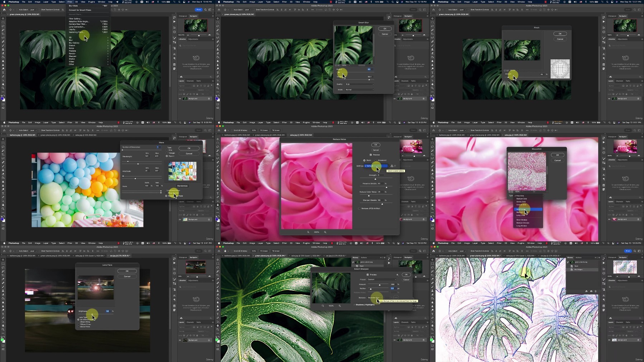Open the Remove dropdown in Smart Sharpen

(375, 298)
